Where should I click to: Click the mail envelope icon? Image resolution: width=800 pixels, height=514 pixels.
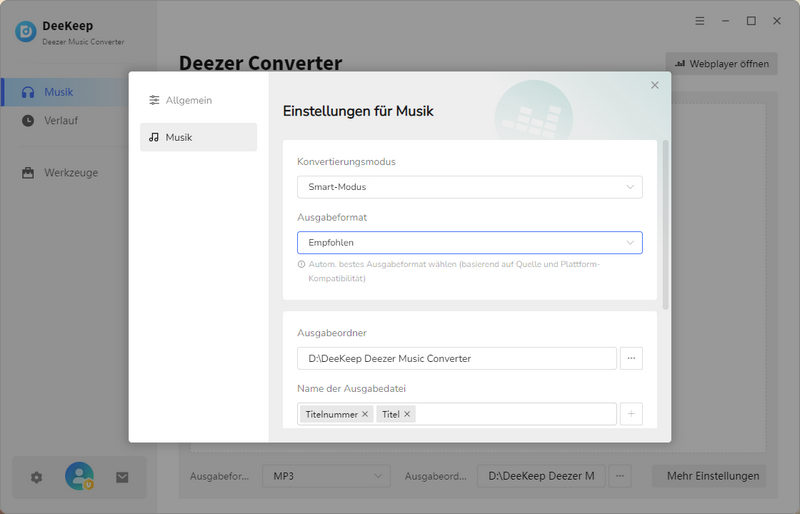tap(122, 478)
